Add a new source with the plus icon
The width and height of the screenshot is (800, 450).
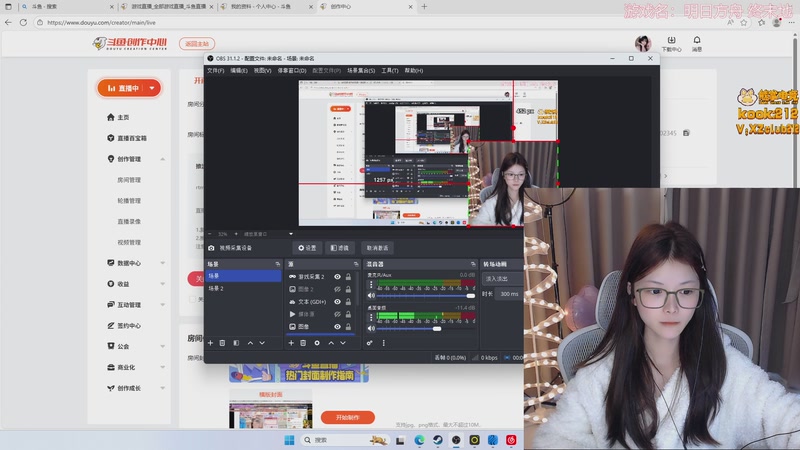coord(291,343)
